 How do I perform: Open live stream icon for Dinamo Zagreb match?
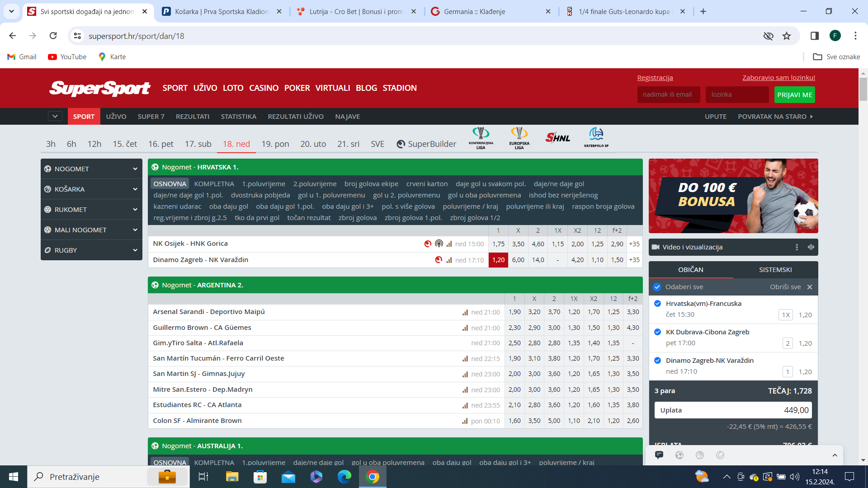tap(438, 260)
